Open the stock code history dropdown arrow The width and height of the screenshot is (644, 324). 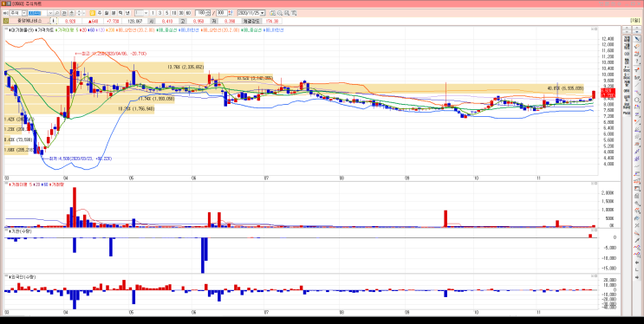pyautogui.click(x=49, y=13)
